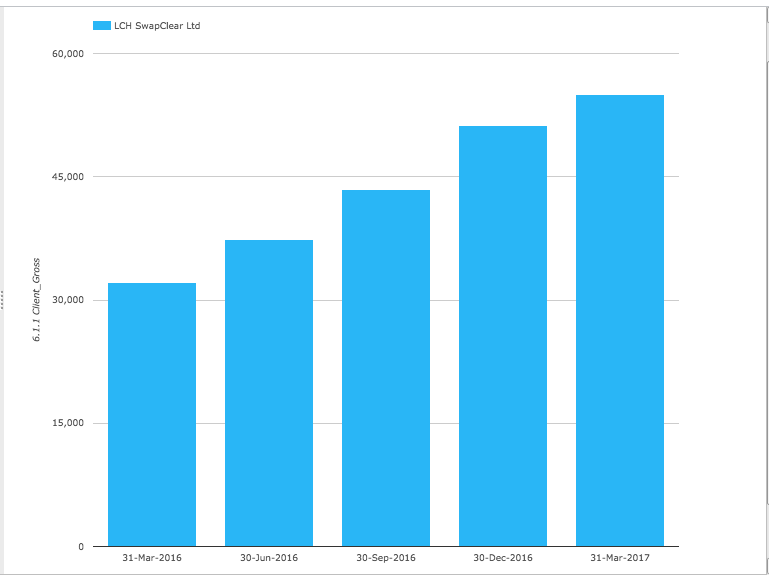Click the 30-Jun-2016 axis label
Image resolution: width=769 pixels, height=578 pixels.
(269, 558)
